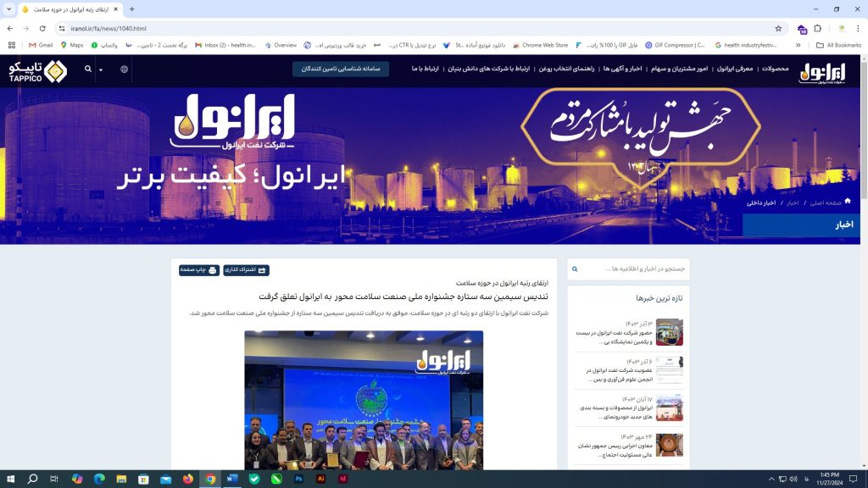Open the Chrome extensions puzzle icon
Screen dimensions: 868x488
(x=818, y=28)
